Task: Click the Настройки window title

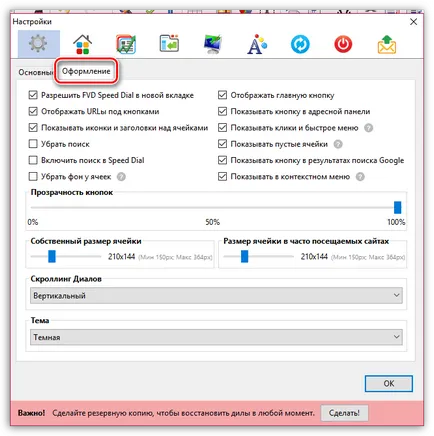Action: [32, 22]
